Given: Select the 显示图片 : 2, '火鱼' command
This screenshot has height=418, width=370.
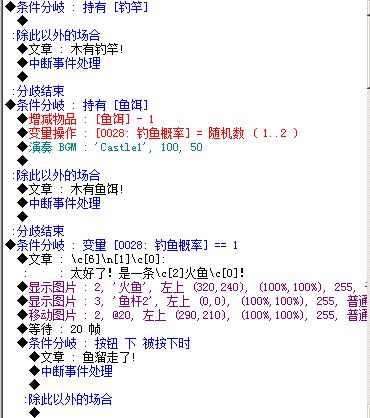Looking at the screenshot, I should (193, 287).
